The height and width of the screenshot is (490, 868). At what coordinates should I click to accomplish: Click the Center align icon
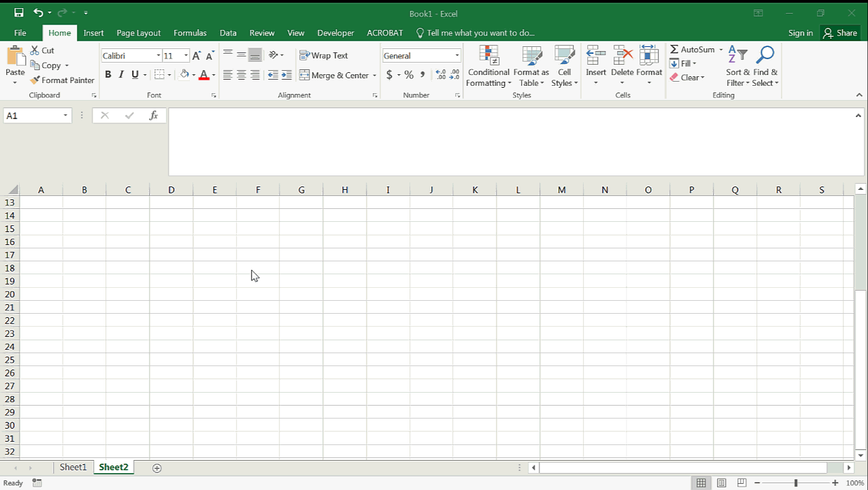click(x=241, y=76)
